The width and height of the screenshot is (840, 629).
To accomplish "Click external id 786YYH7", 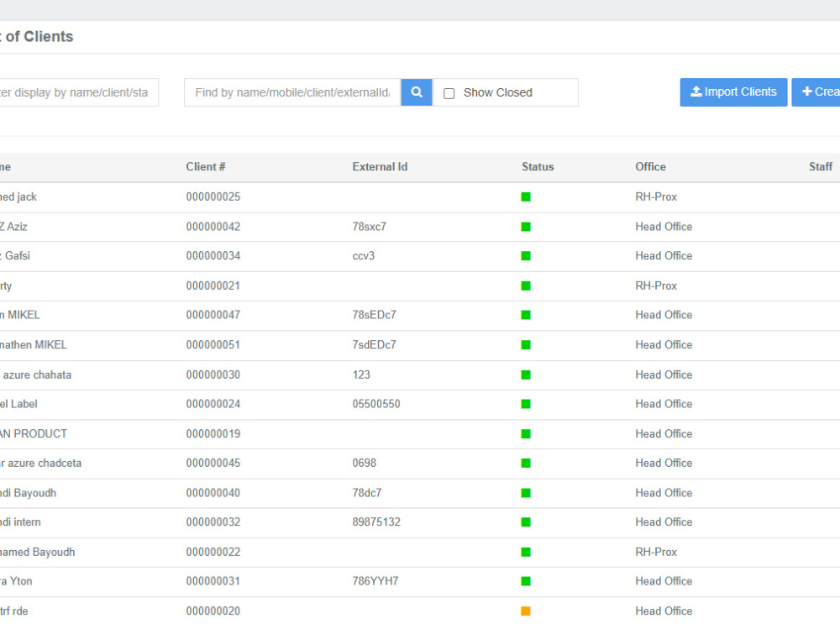I will [x=375, y=581].
